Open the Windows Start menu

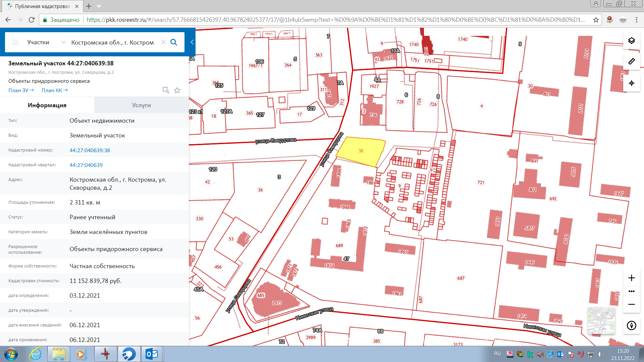[x=11, y=354]
